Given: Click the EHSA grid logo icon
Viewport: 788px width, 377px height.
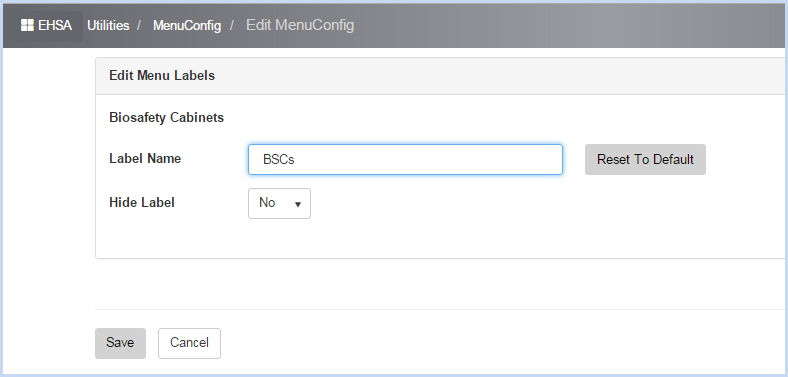Looking at the screenshot, I should (x=27, y=25).
